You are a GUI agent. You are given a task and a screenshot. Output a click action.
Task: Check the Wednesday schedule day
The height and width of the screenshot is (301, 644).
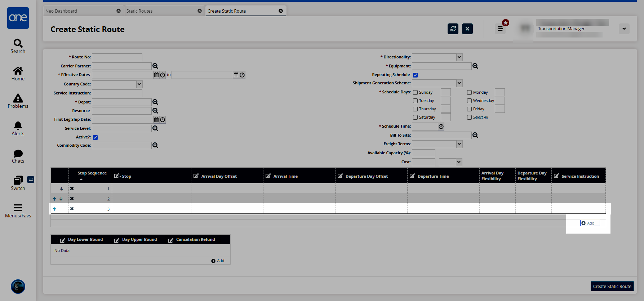click(469, 101)
